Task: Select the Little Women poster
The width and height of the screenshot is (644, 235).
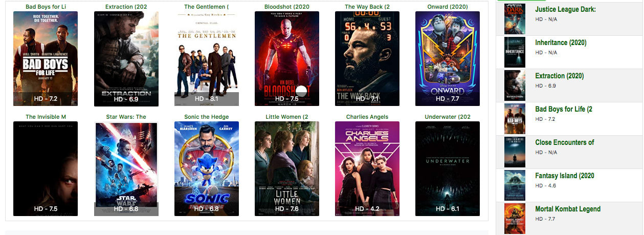Action: click(x=287, y=168)
